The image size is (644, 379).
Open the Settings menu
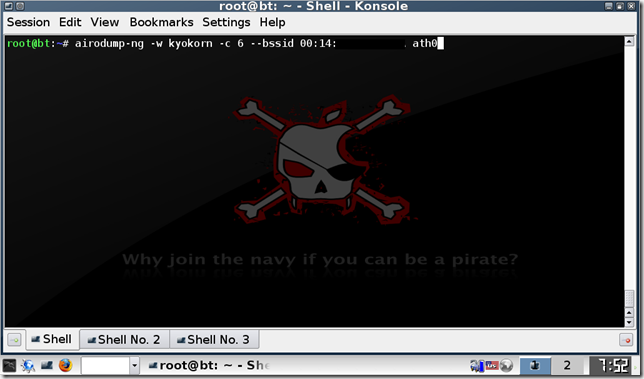[226, 22]
